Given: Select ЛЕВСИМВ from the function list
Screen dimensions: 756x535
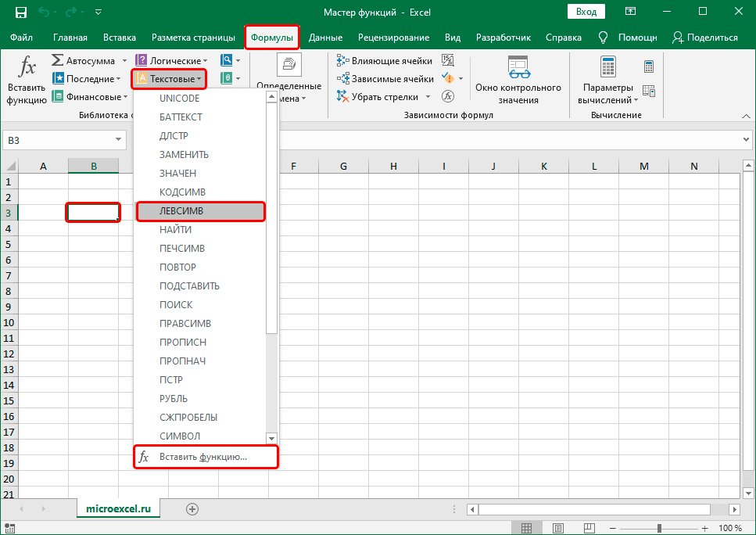Looking at the screenshot, I should (201, 211).
